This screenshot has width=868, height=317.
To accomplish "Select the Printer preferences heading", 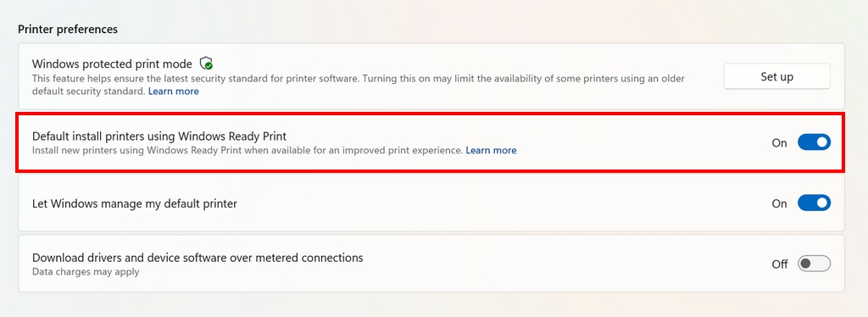I will 68,30.
